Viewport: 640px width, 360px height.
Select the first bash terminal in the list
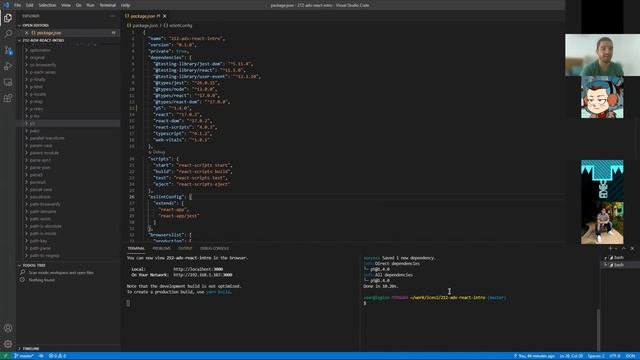(619, 258)
